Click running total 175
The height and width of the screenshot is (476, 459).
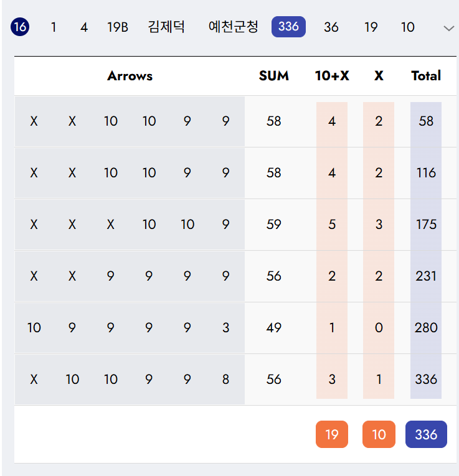click(x=426, y=225)
